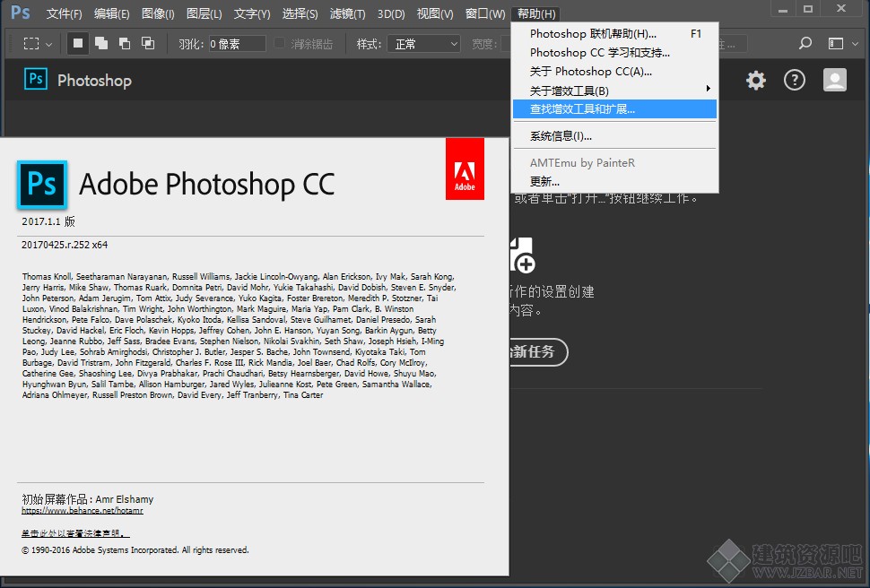870x588 pixels.
Task: Open the 图层(L) menu
Action: pyautogui.click(x=204, y=13)
